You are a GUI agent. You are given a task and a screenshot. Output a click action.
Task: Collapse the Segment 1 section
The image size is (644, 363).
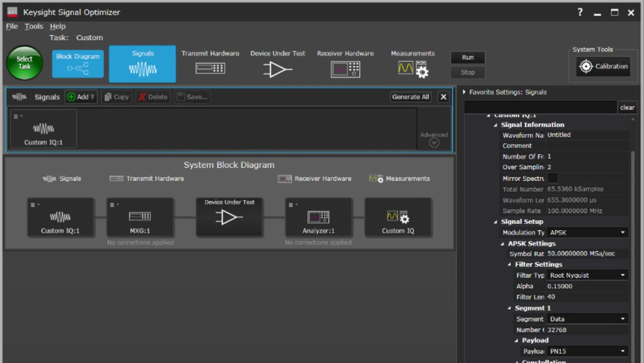(510, 308)
